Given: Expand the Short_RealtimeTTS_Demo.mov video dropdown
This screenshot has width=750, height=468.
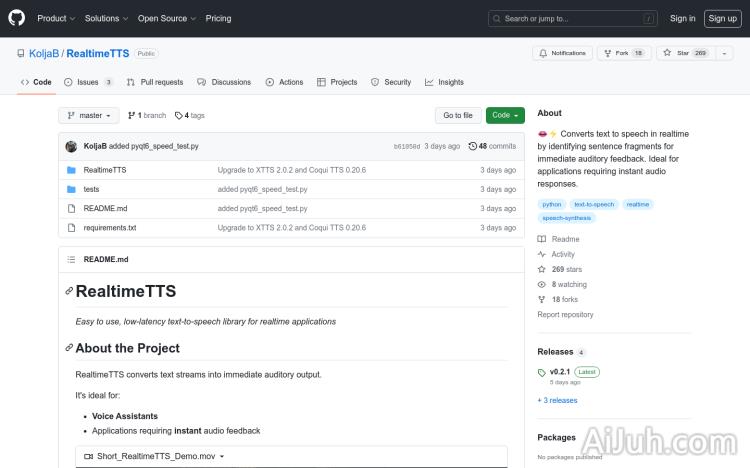Looking at the screenshot, I should tap(155, 456).
